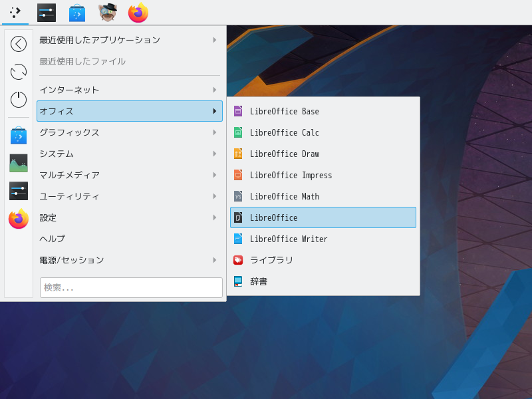Open the raccoon-with-hat app in the top panel
Screen dimensions: 532x399
pyautogui.click(x=108, y=13)
